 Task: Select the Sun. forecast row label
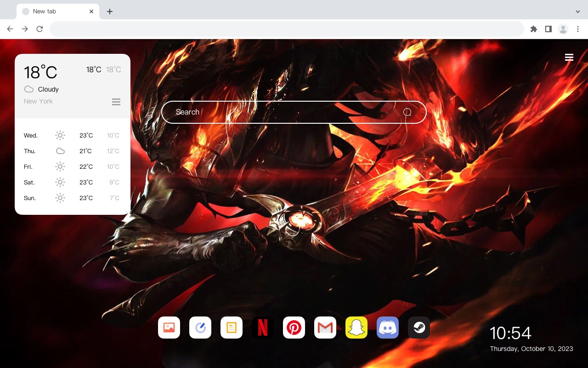click(x=30, y=198)
